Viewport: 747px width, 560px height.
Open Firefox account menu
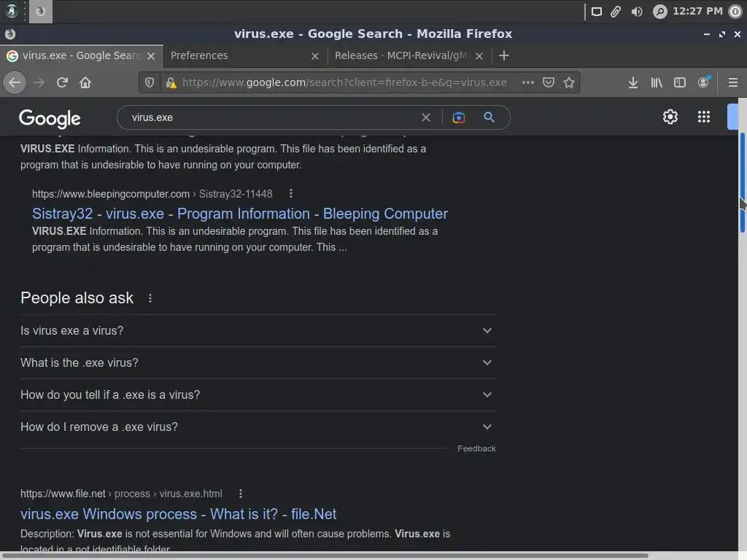(704, 82)
